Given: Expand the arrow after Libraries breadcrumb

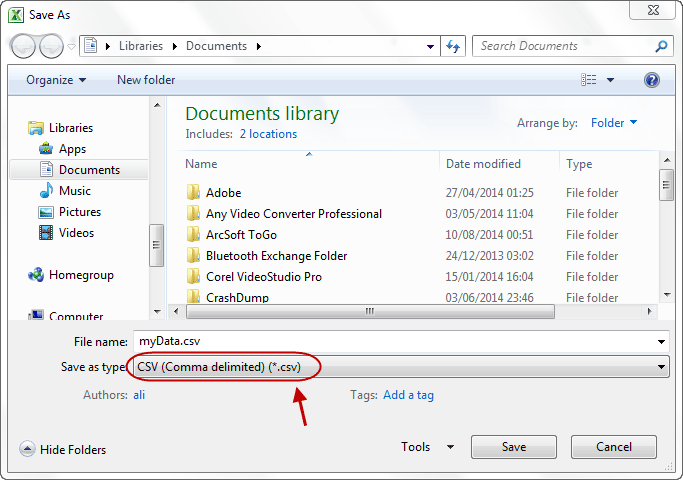Looking at the screenshot, I should [x=175, y=46].
